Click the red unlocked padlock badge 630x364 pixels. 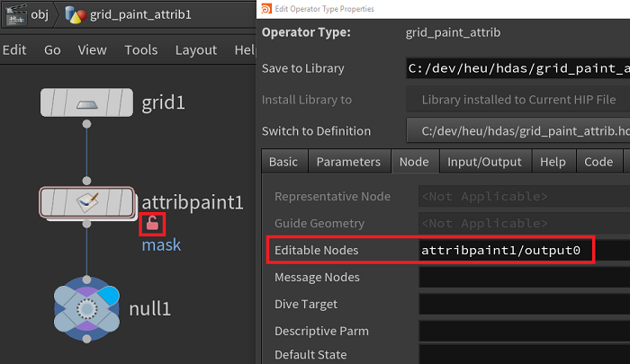[x=152, y=225]
